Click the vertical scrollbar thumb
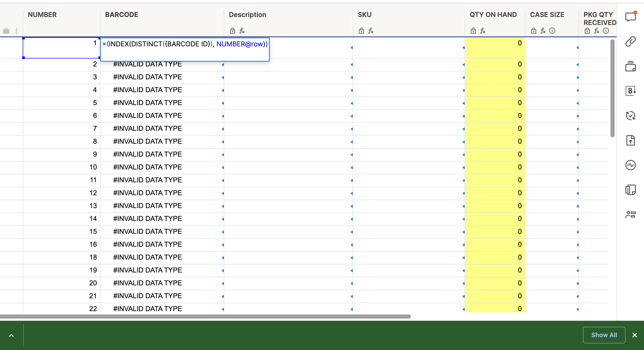 (613, 88)
